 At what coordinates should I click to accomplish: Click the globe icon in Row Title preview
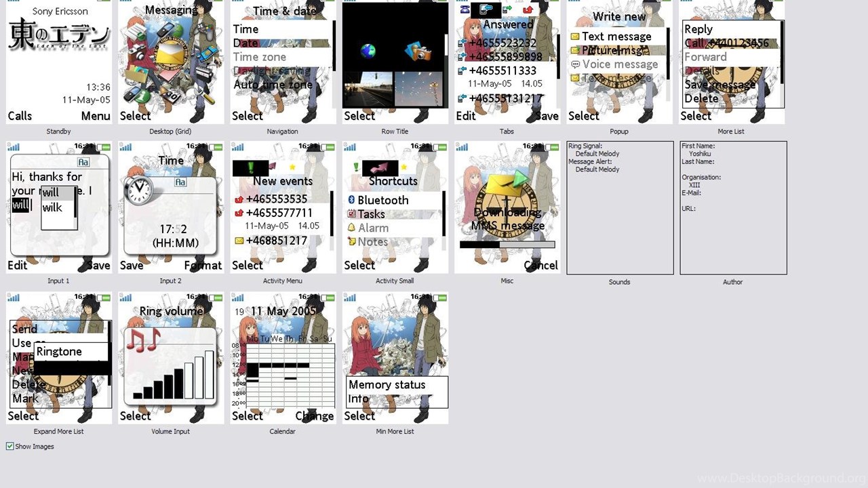[x=368, y=52]
